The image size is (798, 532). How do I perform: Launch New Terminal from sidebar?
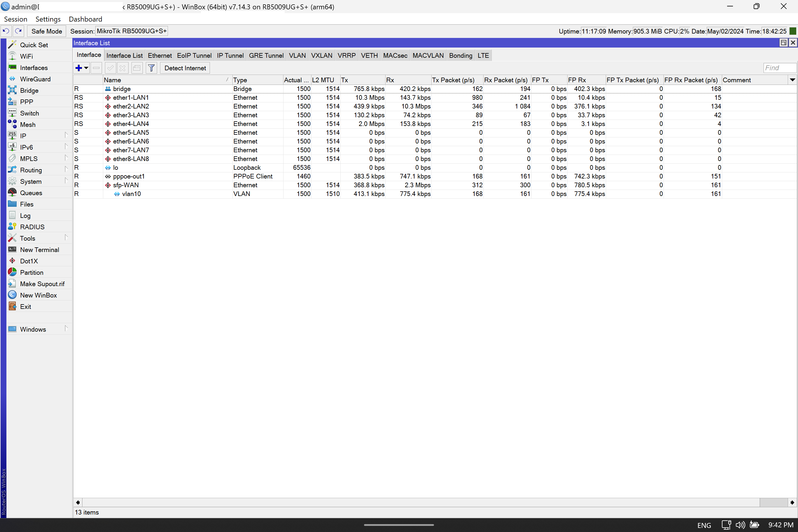[40, 250]
